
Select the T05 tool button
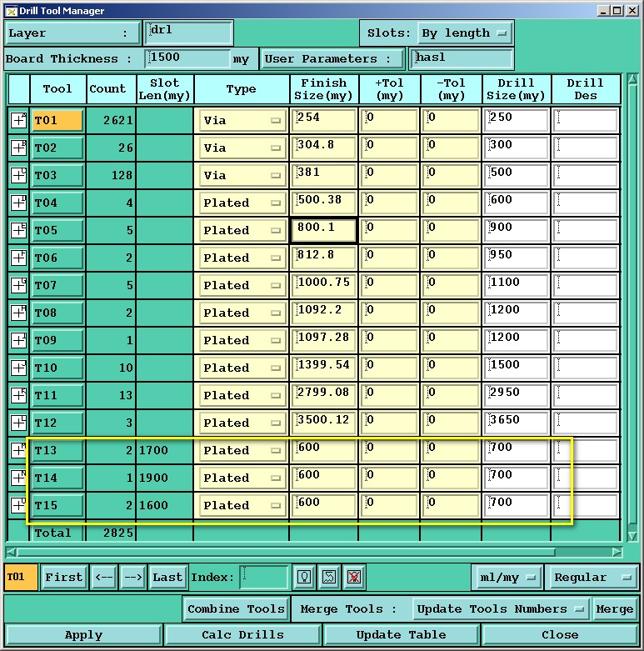coord(57,230)
